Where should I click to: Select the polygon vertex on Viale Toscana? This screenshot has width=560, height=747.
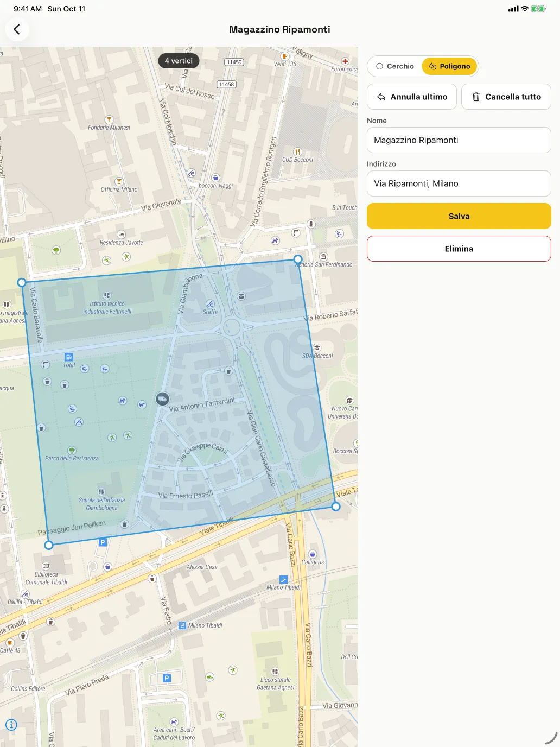(336, 507)
